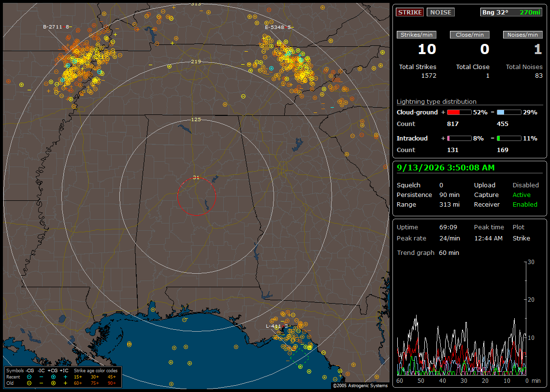Switch to NOISE display mode

[441, 12]
